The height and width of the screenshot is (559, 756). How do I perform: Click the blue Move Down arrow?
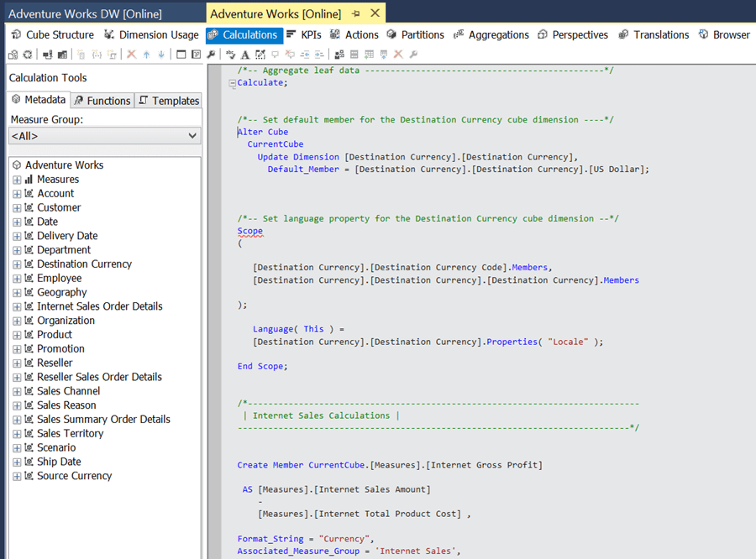click(160, 55)
